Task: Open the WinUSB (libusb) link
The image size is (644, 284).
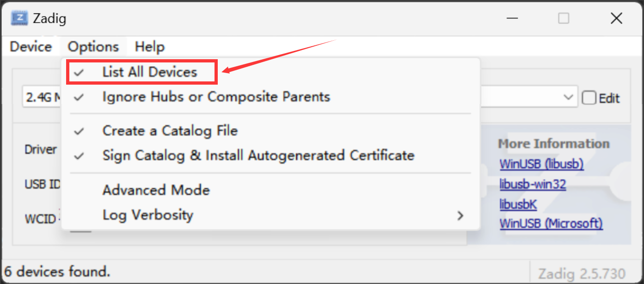Action: click(541, 164)
